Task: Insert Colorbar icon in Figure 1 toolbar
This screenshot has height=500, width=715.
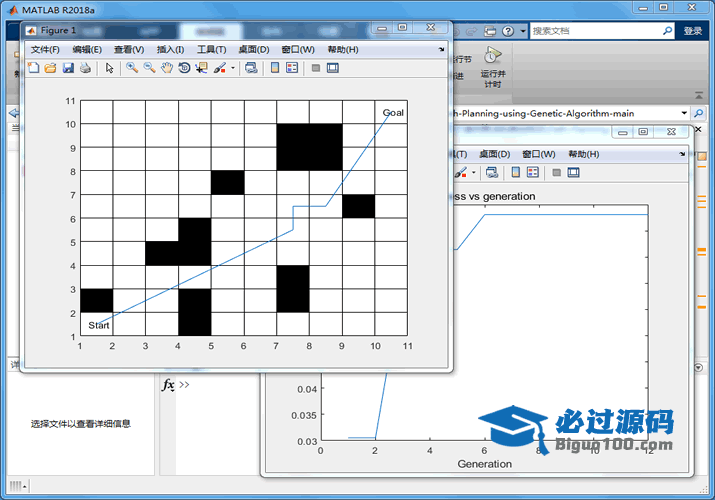Action: [x=275, y=68]
